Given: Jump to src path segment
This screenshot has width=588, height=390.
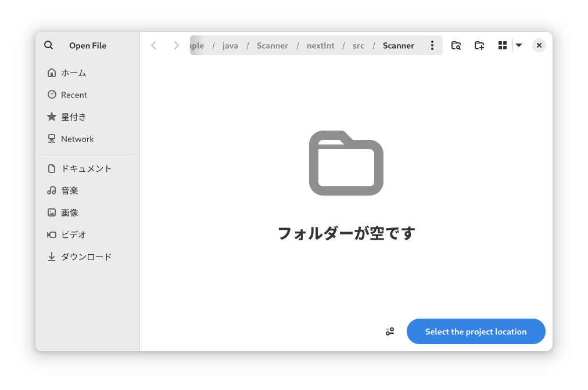Looking at the screenshot, I should click(358, 46).
